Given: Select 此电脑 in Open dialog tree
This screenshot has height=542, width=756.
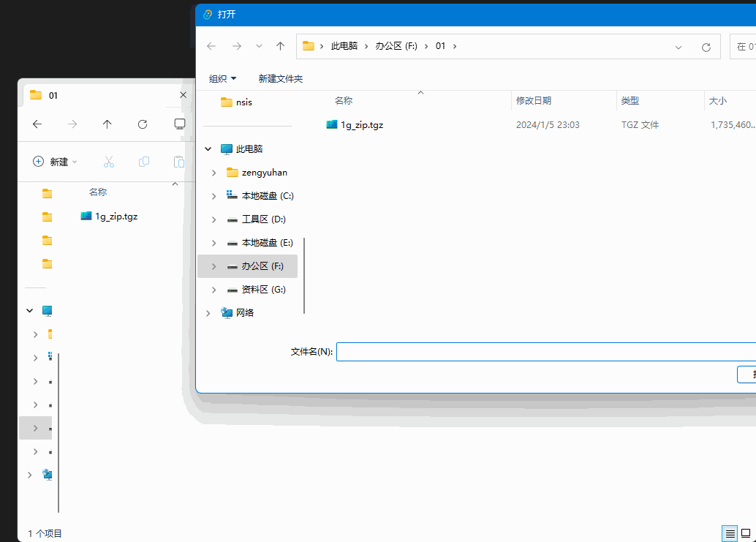Looking at the screenshot, I should tap(241, 149).
